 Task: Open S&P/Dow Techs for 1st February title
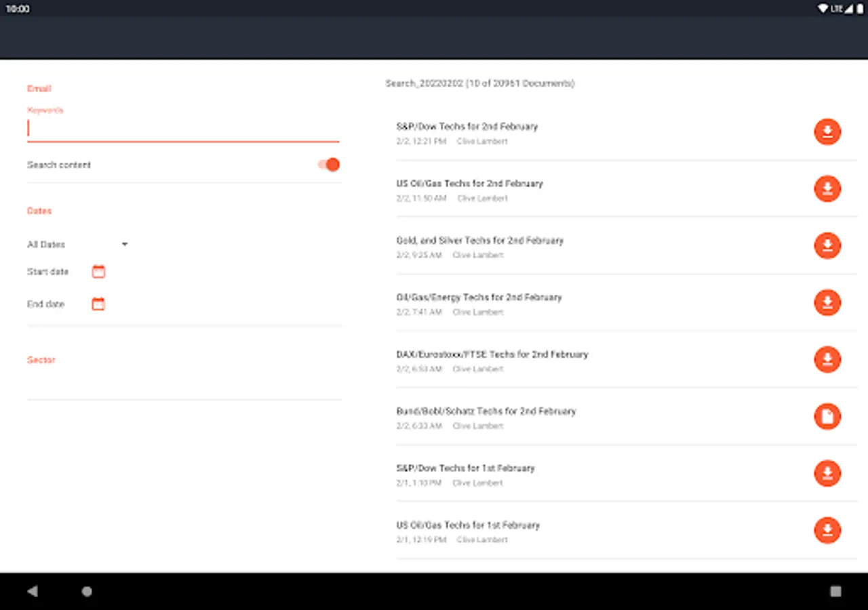[x=466, y=468]
